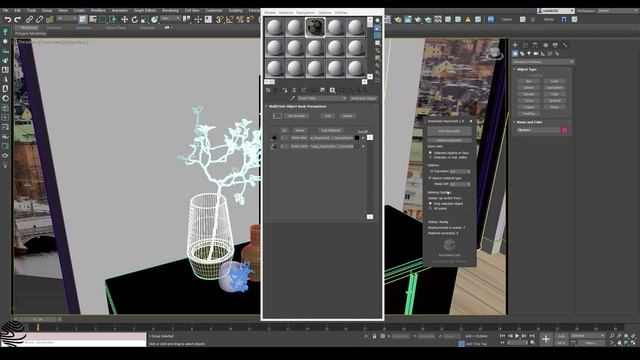Screen dimensions: 640x360
Task: Choose the Rectangular Selection Region icon
Action: tap(102, 19)
